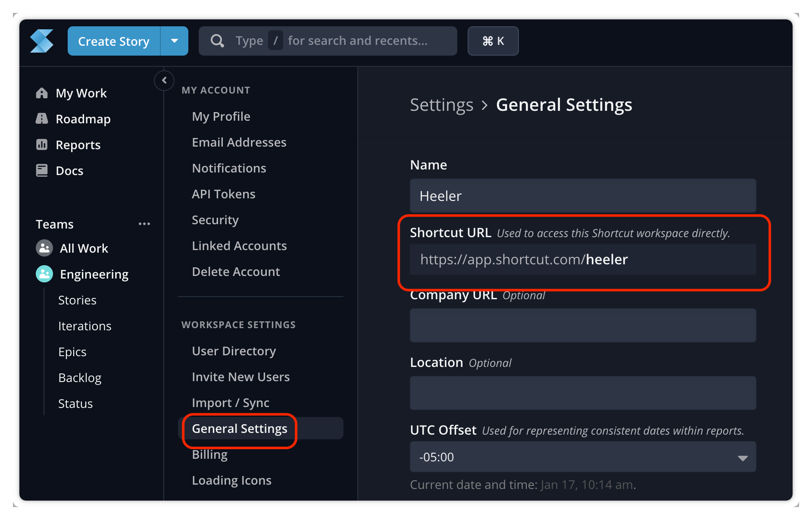Viewport: 812px width, 520px height.
Task: Open User Directory settings
Action: tap(234, 351)
